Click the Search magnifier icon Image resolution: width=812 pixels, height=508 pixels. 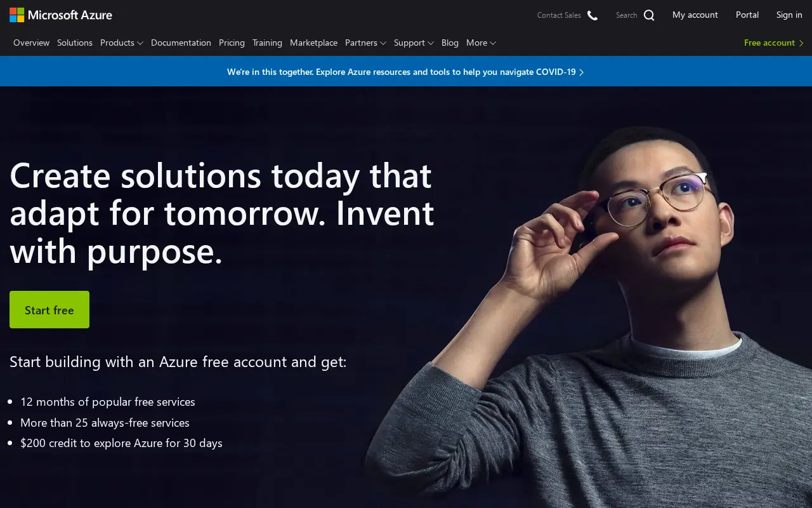point(649,15)
